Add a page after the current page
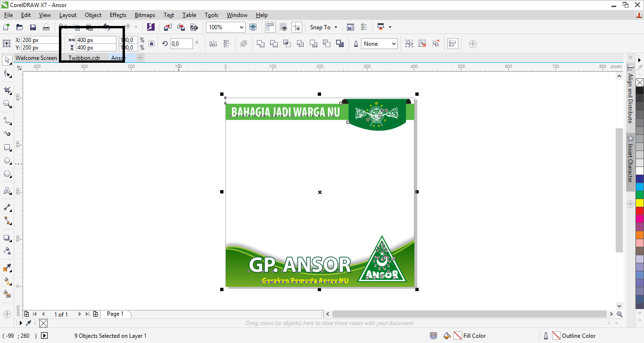644x343 pixels. pos(96,314)
